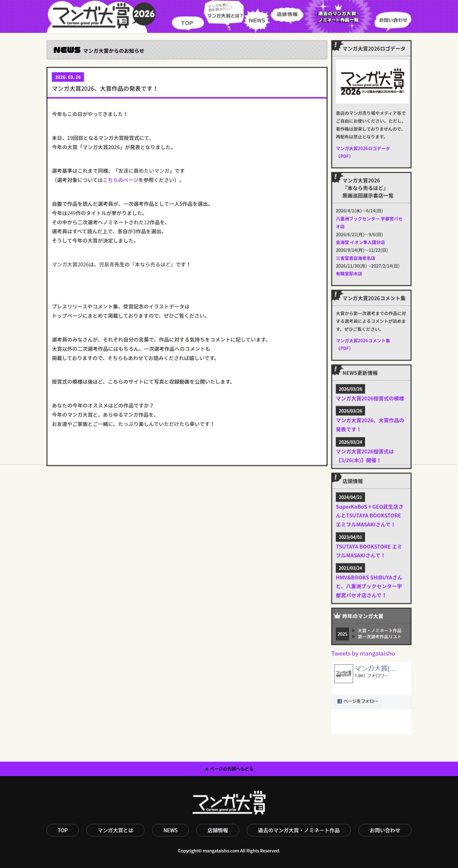Click ページの先頭へもどる purple bar
The height and width of the screenshot is (868, 458).
click(x=229, y=769)
